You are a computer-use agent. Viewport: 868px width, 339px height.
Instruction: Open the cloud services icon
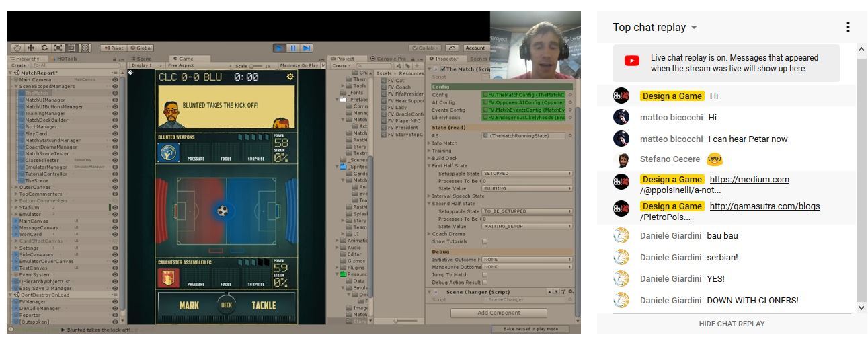point(452,48)
